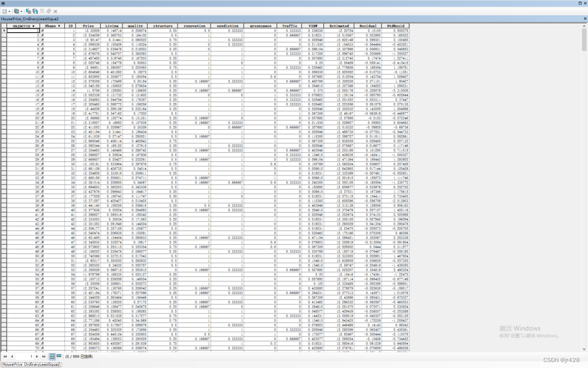Jump to the last record
The height and width of the screenshot is (368, 588).
(x=44, y=357)
